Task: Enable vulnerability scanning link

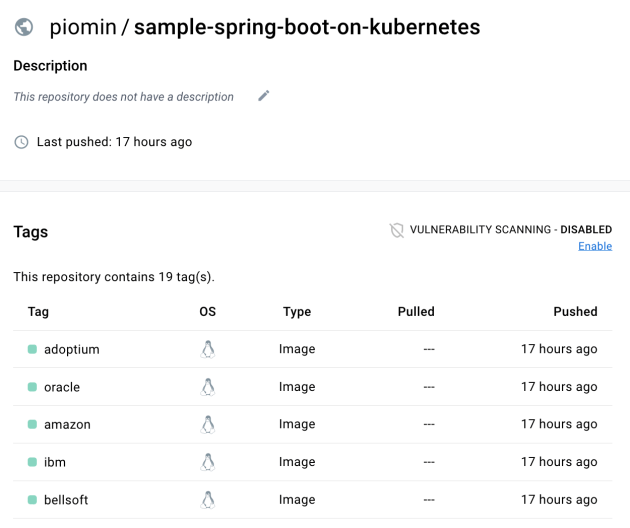Action: pos(595,246)
